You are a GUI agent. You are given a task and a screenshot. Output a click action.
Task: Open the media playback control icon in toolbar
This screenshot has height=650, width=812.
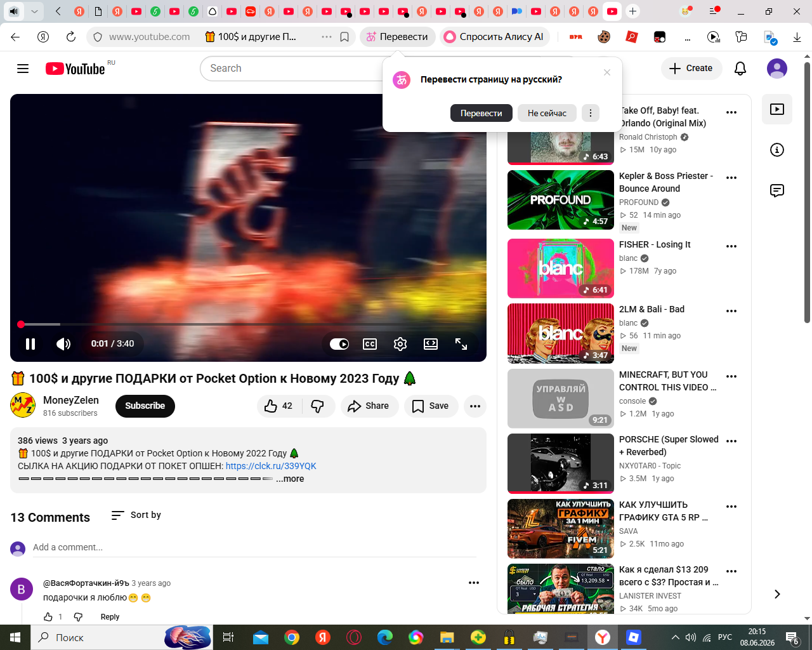coord(714,37)
